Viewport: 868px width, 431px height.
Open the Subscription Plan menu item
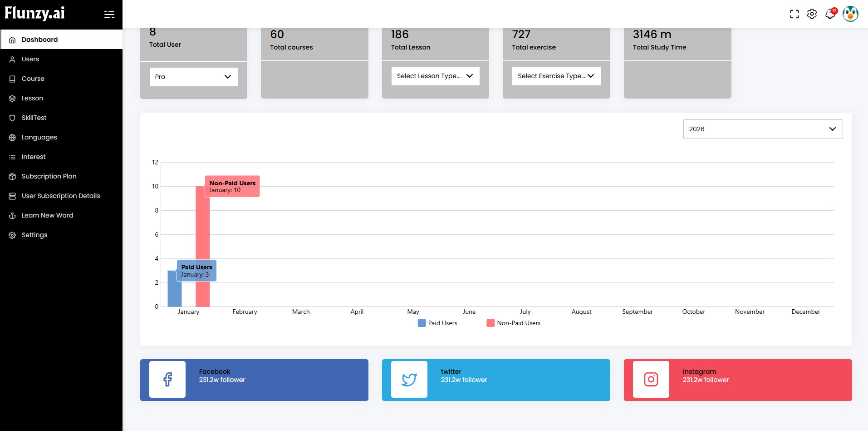coord(49,176)
